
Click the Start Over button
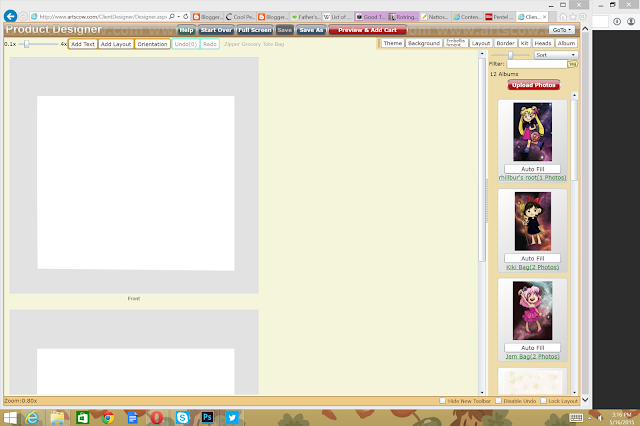tap(216, 30)
